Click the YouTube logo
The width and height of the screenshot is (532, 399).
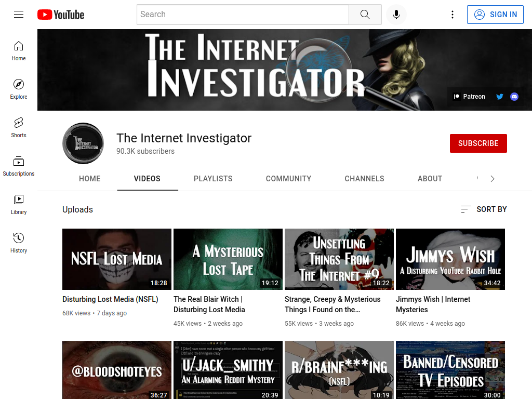pyautogui.click(x=61, y=15)
